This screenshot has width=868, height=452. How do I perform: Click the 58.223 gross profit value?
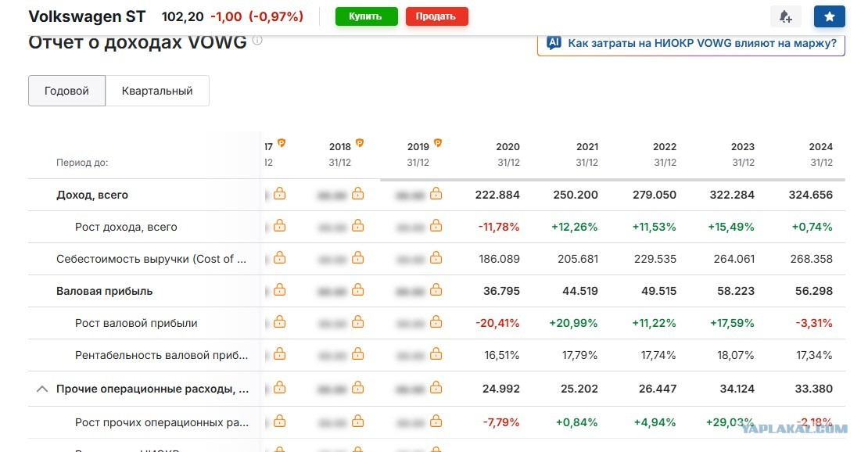coord(736,292)
